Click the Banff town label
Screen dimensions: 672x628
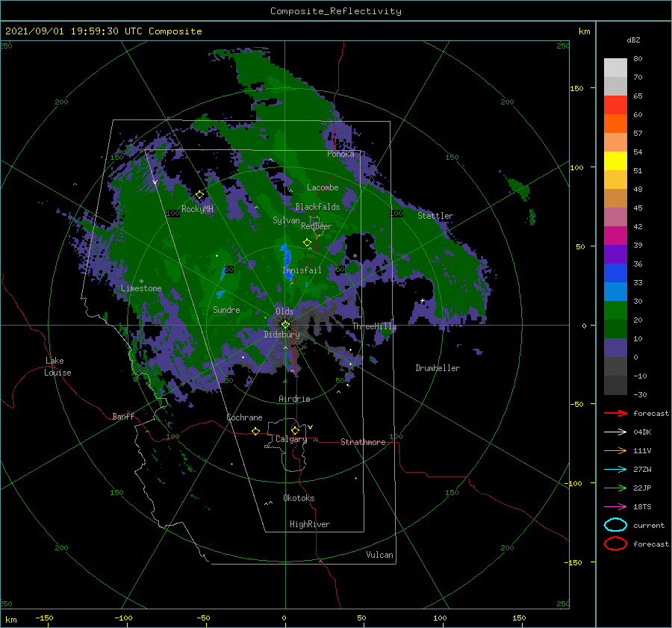pos(123,416)
